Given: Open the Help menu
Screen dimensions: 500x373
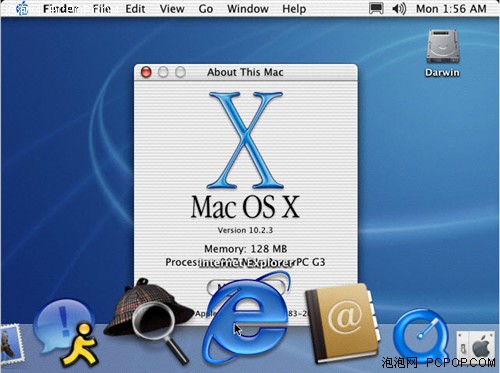Looking at the screenshot, I should [294, 9].
